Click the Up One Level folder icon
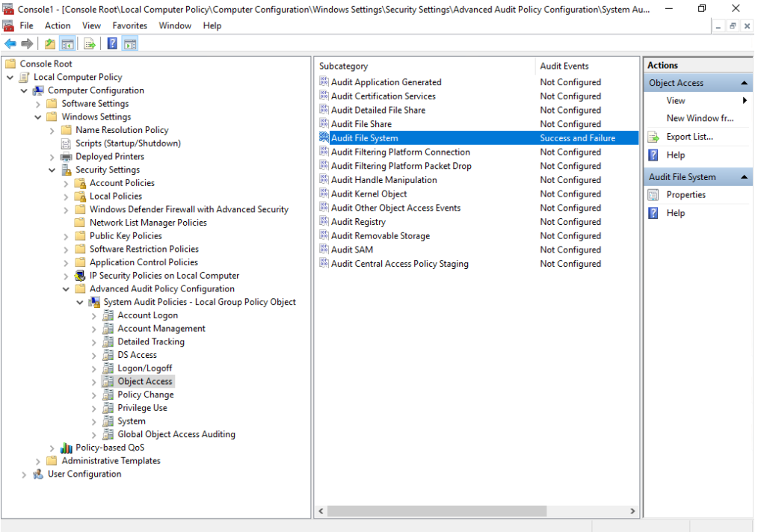 point(50,44)
